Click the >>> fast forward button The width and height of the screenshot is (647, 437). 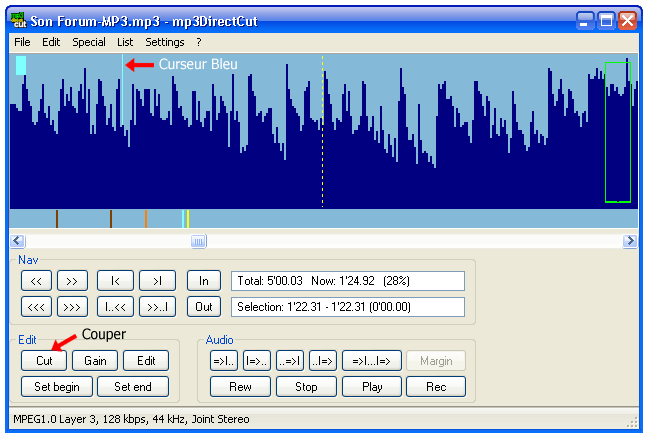point(72,307)
